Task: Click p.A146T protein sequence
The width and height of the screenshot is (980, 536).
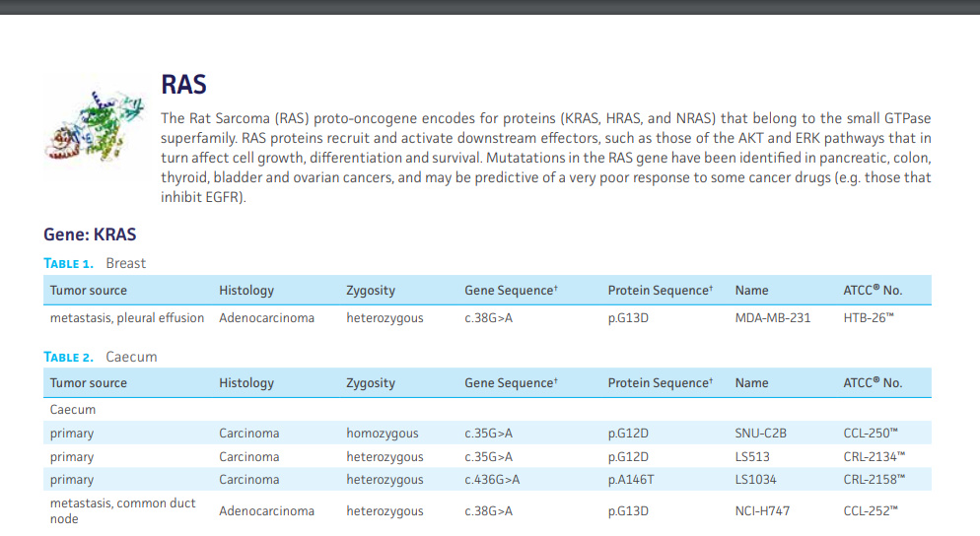Action: pyautogui.click(x=631, y=480)
